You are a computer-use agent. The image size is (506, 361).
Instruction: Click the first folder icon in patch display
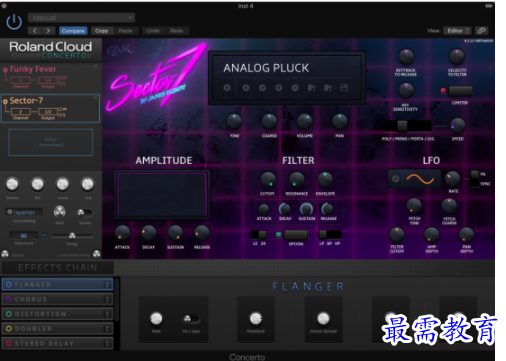(312, 88)
